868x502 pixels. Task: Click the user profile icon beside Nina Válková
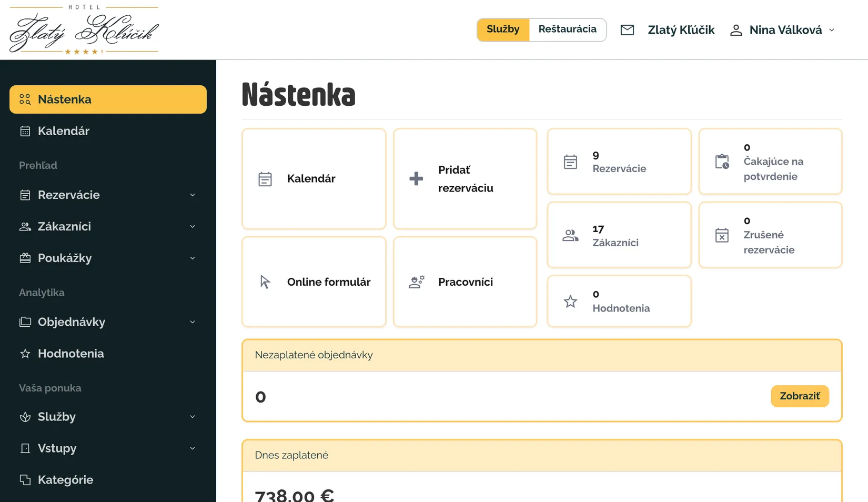pos(736,30)
